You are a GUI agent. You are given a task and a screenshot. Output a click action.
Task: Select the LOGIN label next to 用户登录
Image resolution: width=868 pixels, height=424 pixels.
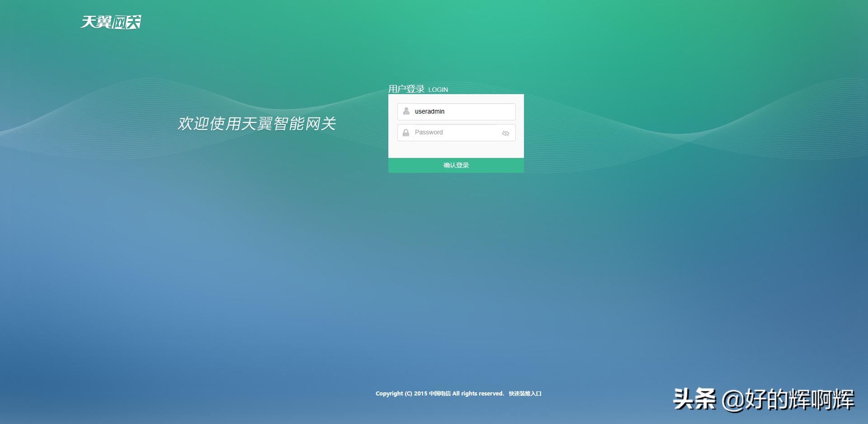click(x=438, y=90)
